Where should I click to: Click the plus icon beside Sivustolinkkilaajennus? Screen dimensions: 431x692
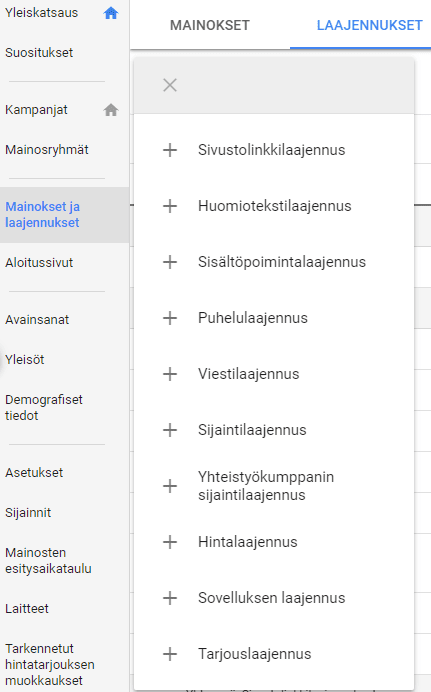point(170,150)
